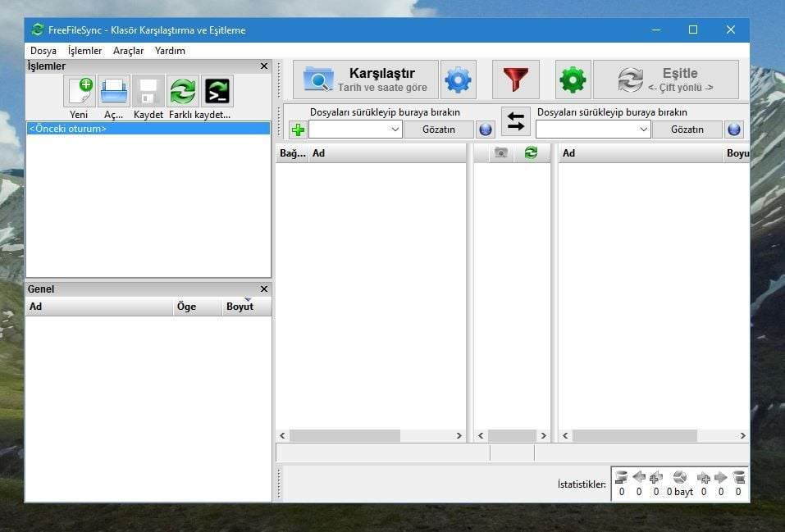
Task: Click right grid Boyut column header
Action: [x=737, y=153]
